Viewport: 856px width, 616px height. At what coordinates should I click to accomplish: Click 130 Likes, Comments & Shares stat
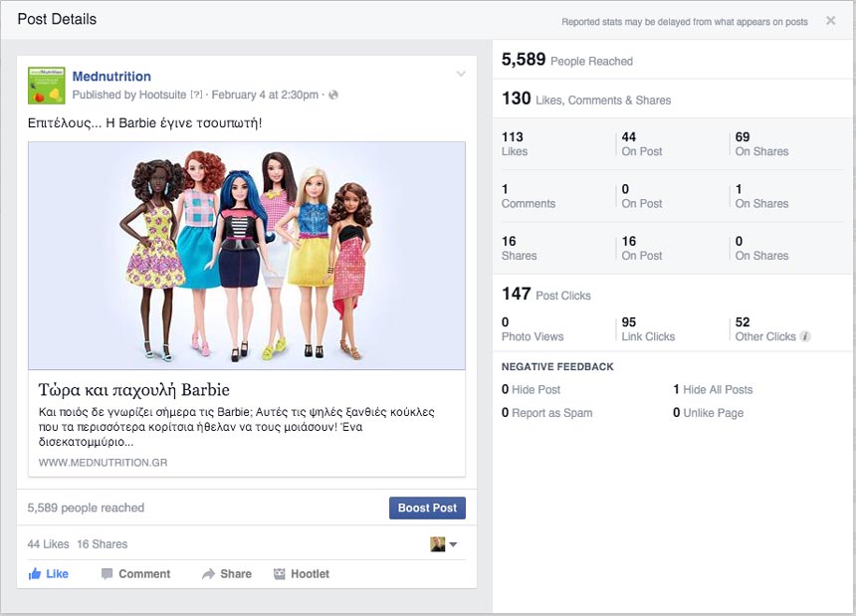pos(586,99)
